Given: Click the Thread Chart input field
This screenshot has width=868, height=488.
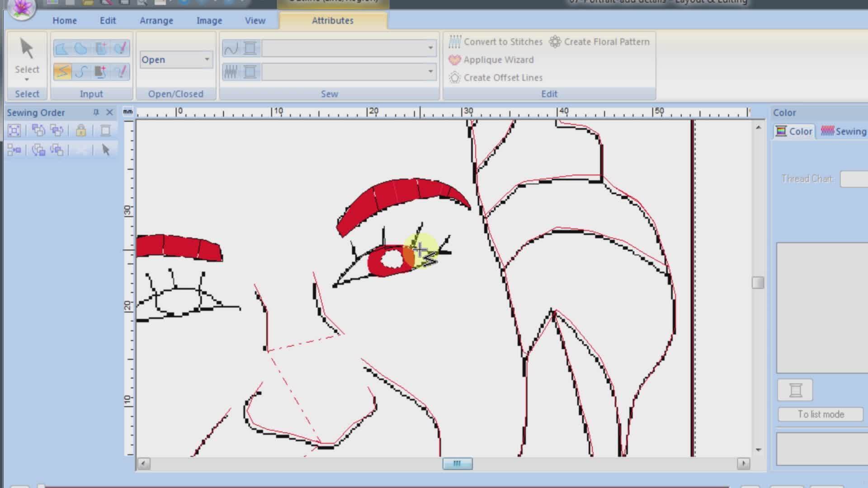Looking at the screenshot, I should 854,179.
